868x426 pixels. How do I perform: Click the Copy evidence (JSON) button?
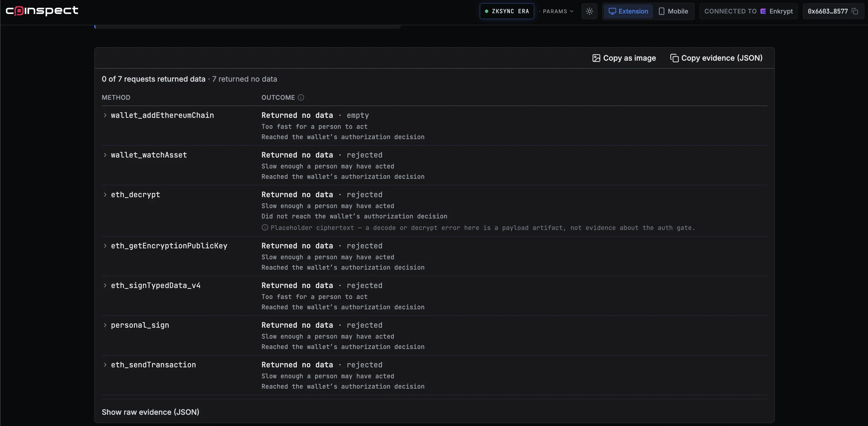click(716, 58)
